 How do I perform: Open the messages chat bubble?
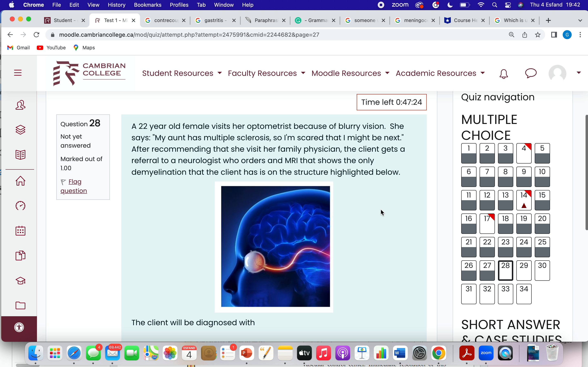531,73
